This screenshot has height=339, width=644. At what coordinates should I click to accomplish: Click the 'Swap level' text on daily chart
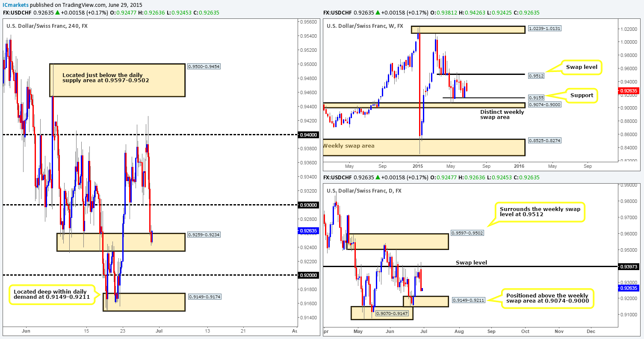pos(471,262)
